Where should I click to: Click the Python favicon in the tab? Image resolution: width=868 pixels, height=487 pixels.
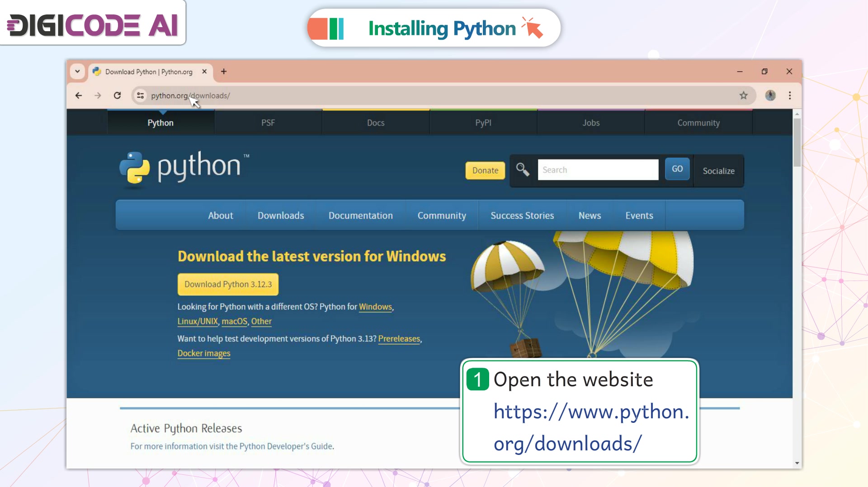[97, 71]
